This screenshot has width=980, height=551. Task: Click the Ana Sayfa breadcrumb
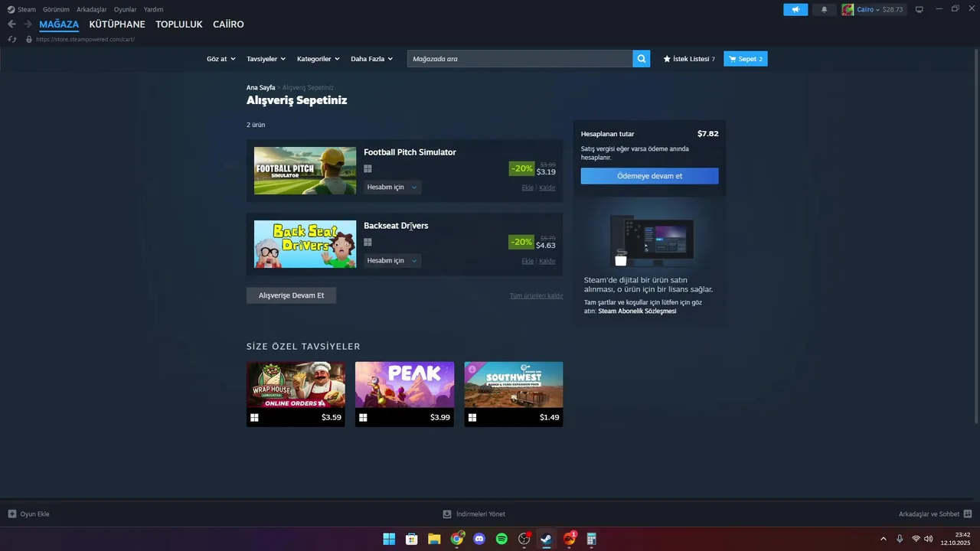(x=260, y=88)
